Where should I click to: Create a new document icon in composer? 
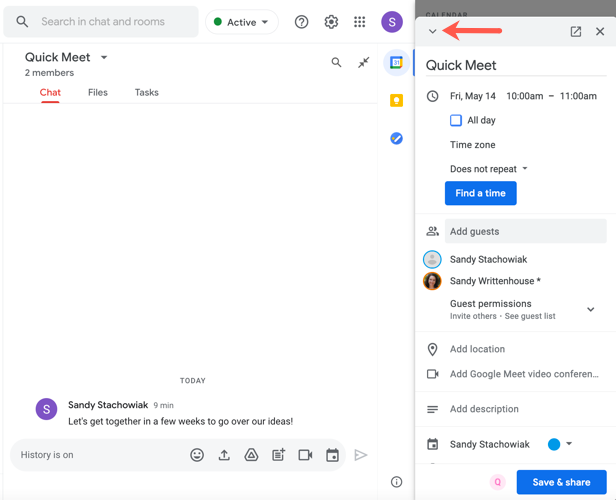coord(279,455)
